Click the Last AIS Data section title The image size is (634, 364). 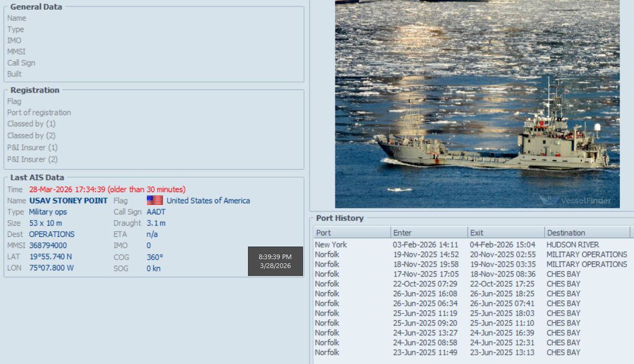pyautogui.click(x=38, y=178)
